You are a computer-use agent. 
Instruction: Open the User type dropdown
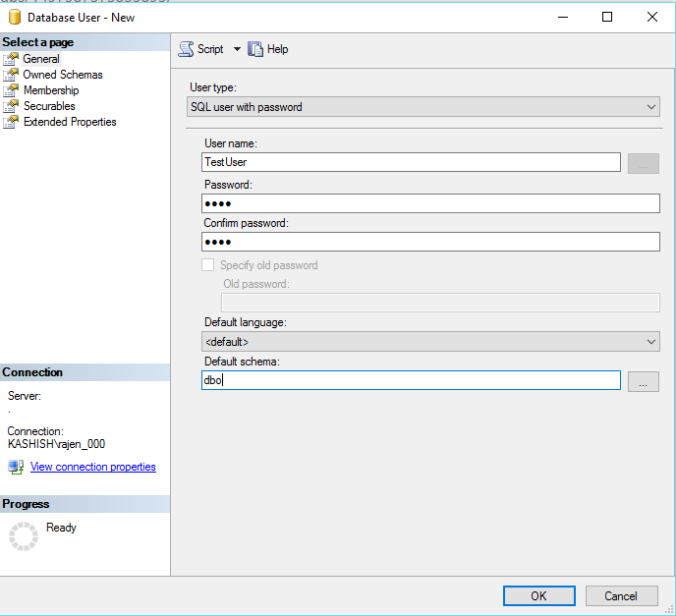422,107
